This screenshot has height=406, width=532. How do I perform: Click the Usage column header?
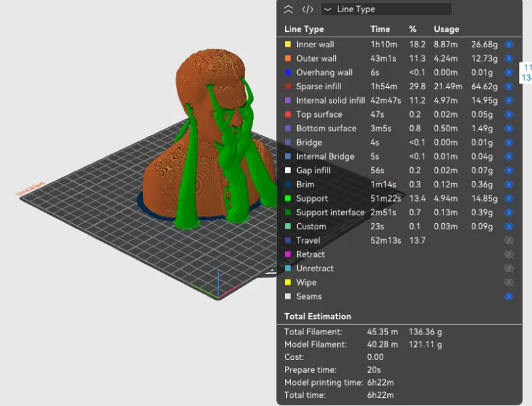(x=447, y=29)
